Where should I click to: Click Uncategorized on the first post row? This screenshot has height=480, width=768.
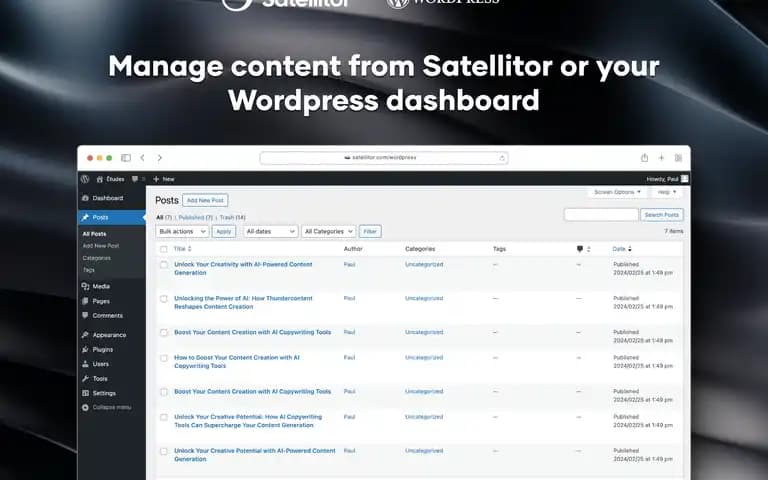[x=424, y=264]
